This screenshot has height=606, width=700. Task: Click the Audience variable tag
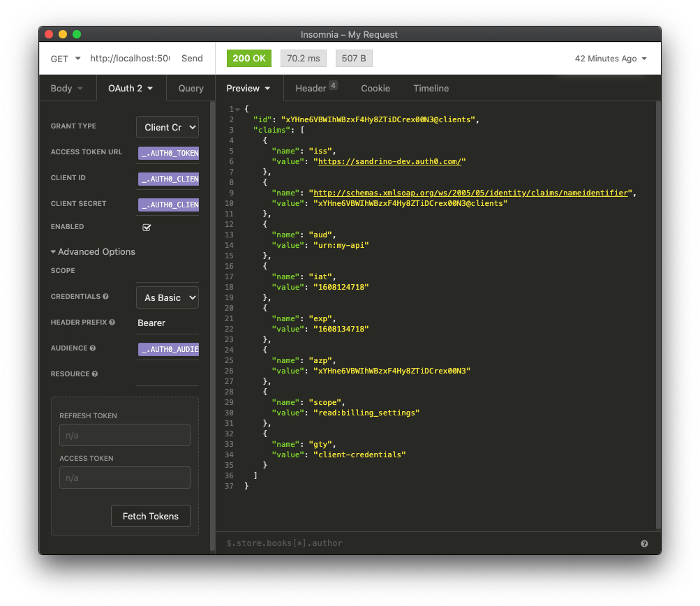(169, 349)
